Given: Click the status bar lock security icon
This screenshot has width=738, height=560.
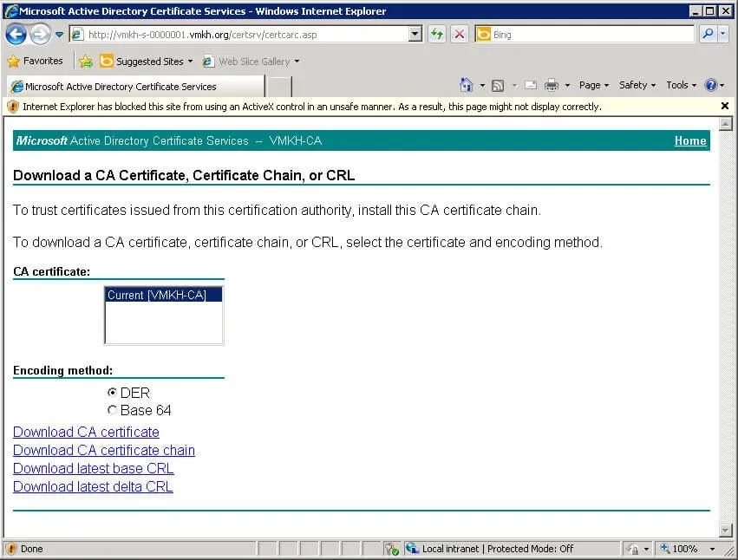Looking at the screenshot, I should [x=634, y=550].
